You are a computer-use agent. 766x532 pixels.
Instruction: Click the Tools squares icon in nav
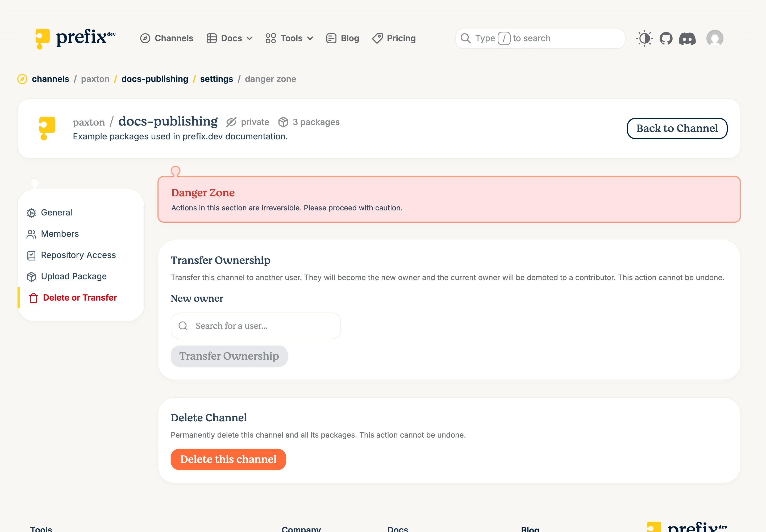270,38
